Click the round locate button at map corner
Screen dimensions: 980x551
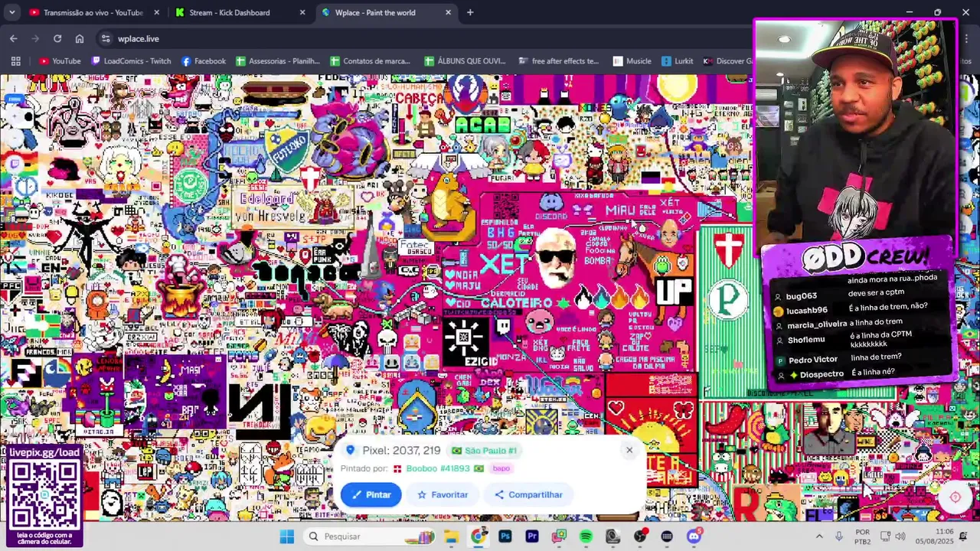955,497
